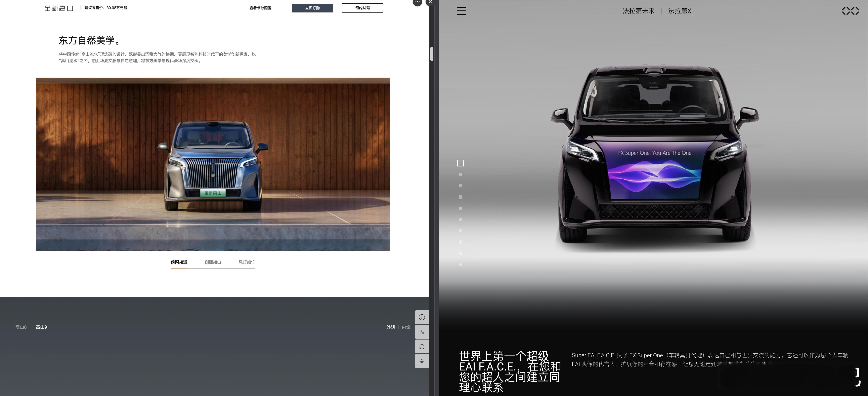The image size is (868, 396).
Task: Open the hamburger menu on the Faraday page
Action: (461, 11)
